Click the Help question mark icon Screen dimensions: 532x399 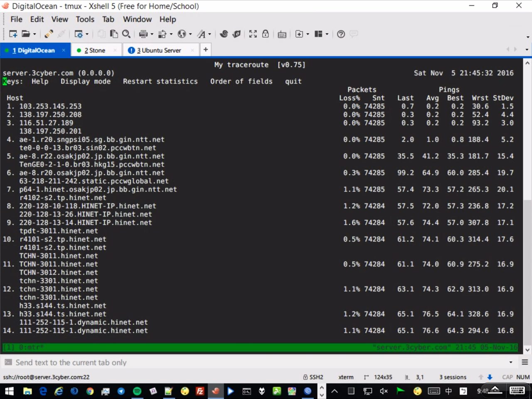(341, 34)
